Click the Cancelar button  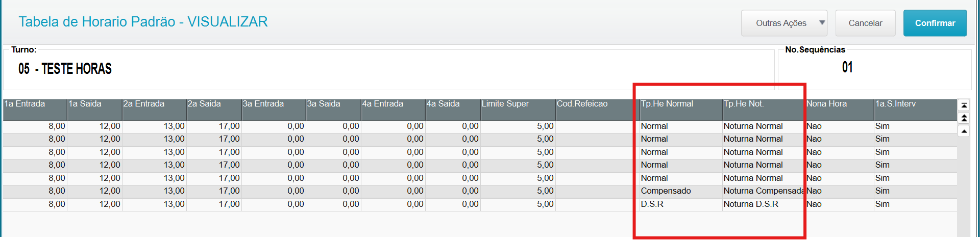pyautogui.click(x=865, y=23)
